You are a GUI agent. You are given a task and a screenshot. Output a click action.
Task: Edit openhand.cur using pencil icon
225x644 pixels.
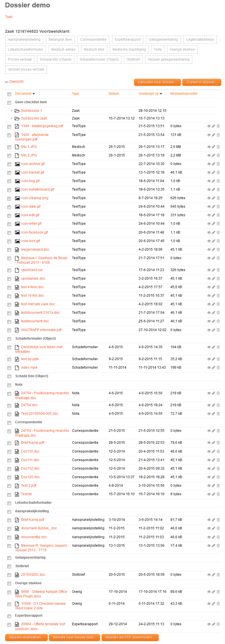(x=213, y=270)
